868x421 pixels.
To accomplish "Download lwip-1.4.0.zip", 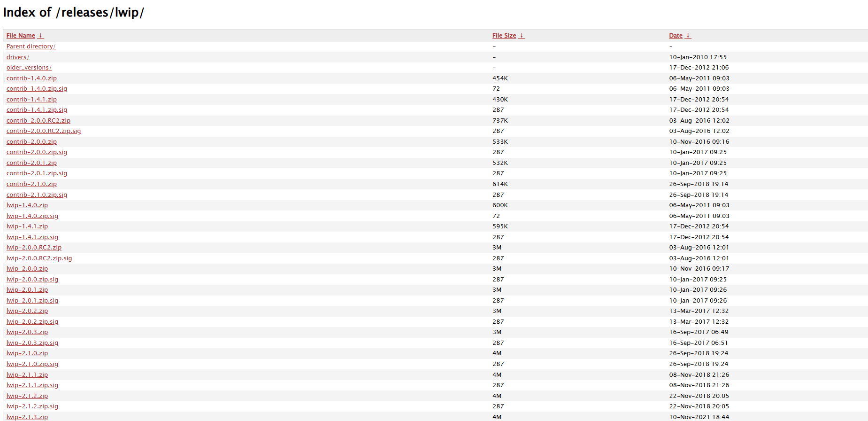I will 27,205.
